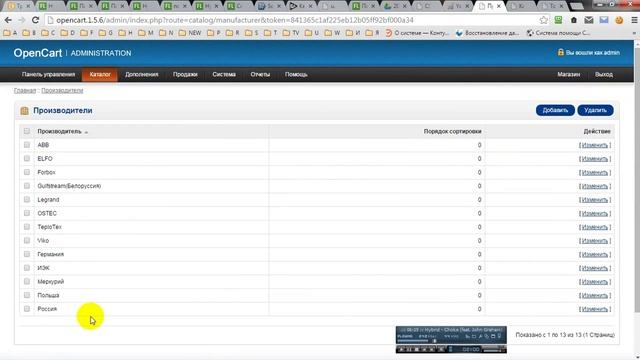The width and height of the screenshot is (640, 360).
Task: Reload the page with refresh icon
Action: [x=36, y=20]
